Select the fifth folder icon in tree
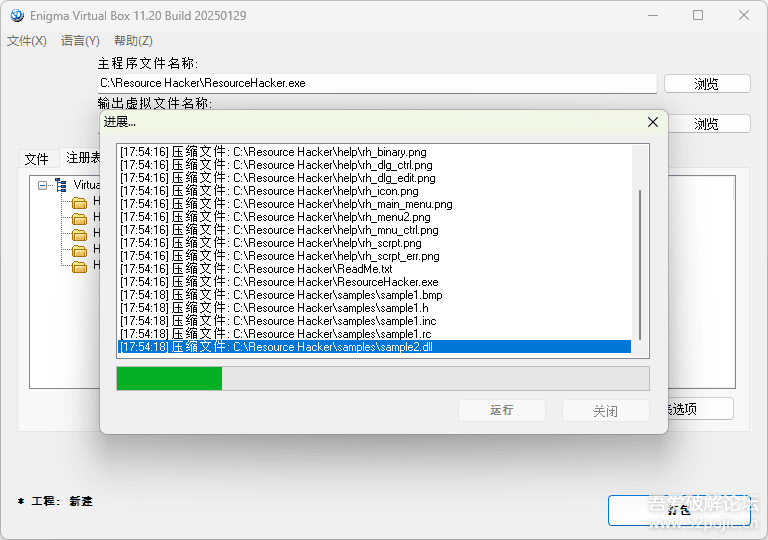This screenshot has width=768, height=540. click(79, 267)
